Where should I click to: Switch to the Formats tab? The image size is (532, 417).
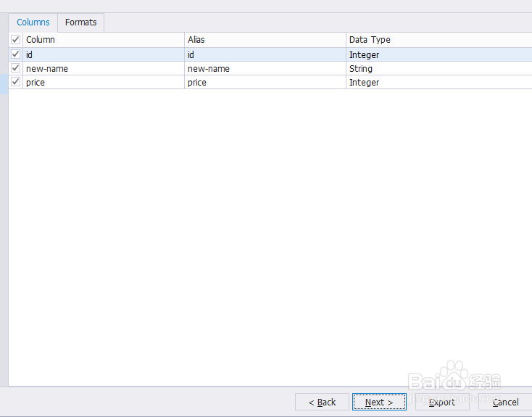[x=80, y=22]
